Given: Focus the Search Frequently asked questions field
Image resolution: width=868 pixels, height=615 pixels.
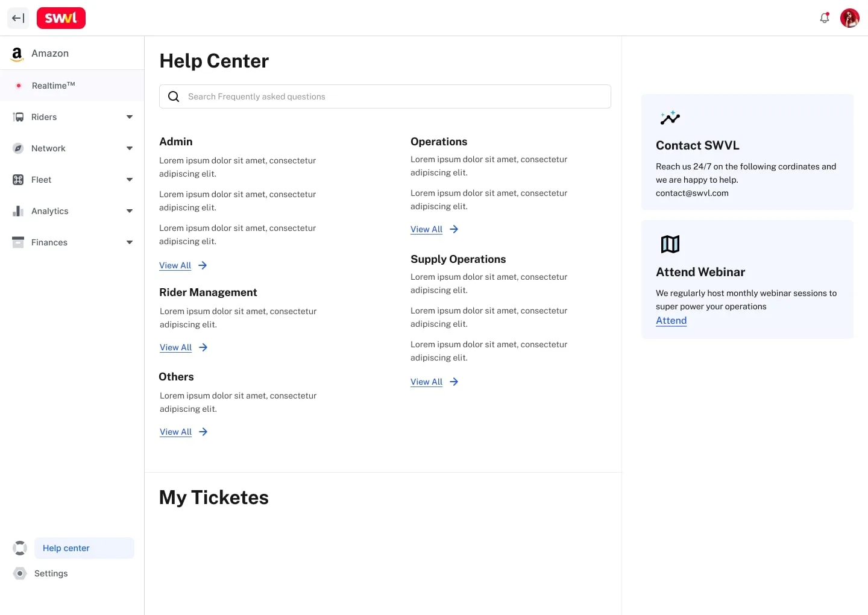Looking at the screenshot, I should click(392, 96).
